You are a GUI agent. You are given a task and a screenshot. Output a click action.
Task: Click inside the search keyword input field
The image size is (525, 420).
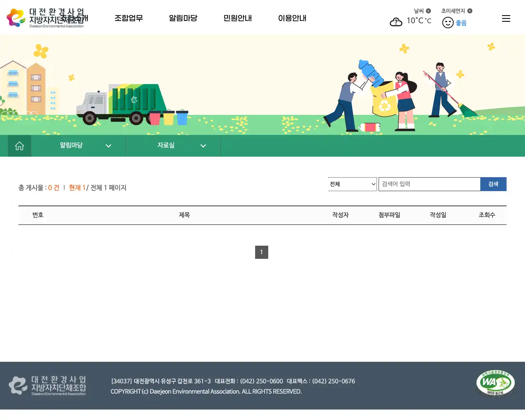click(429, 184)
